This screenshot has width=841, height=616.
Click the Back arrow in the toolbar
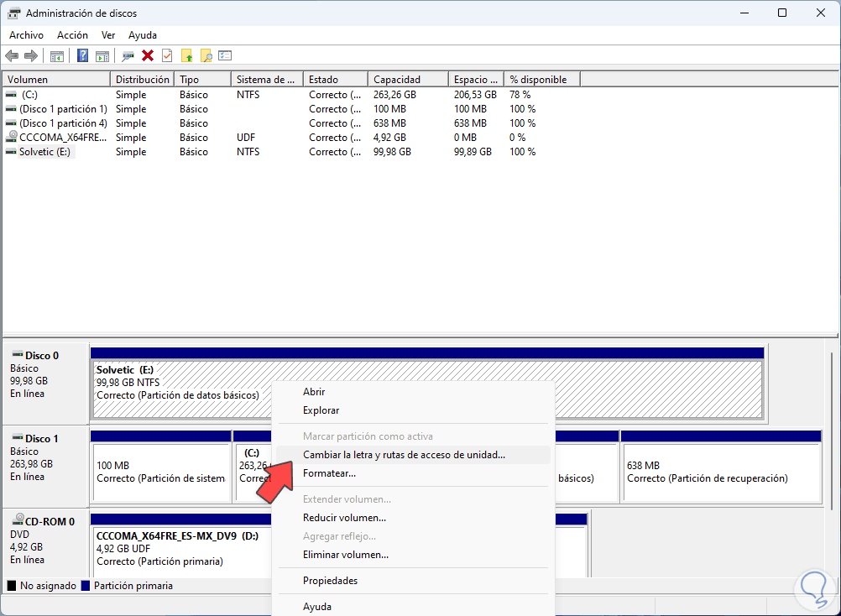12,55
